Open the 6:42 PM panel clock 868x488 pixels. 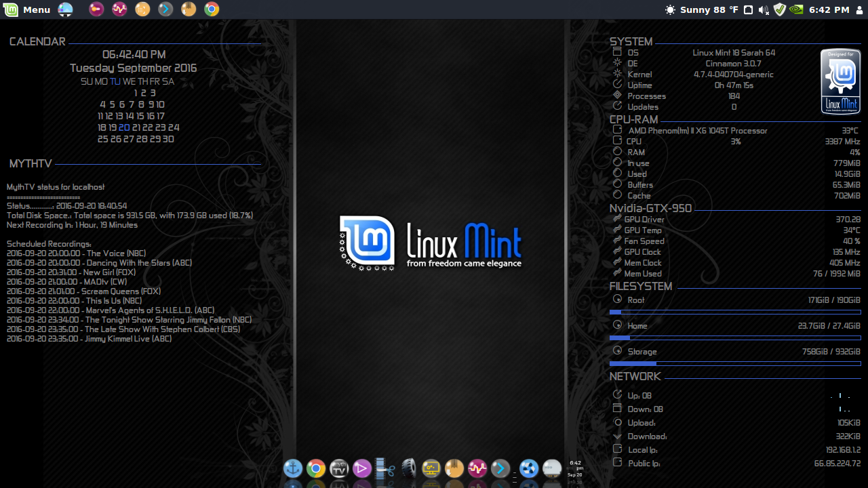pyautogui.click(x=829, y=9)
